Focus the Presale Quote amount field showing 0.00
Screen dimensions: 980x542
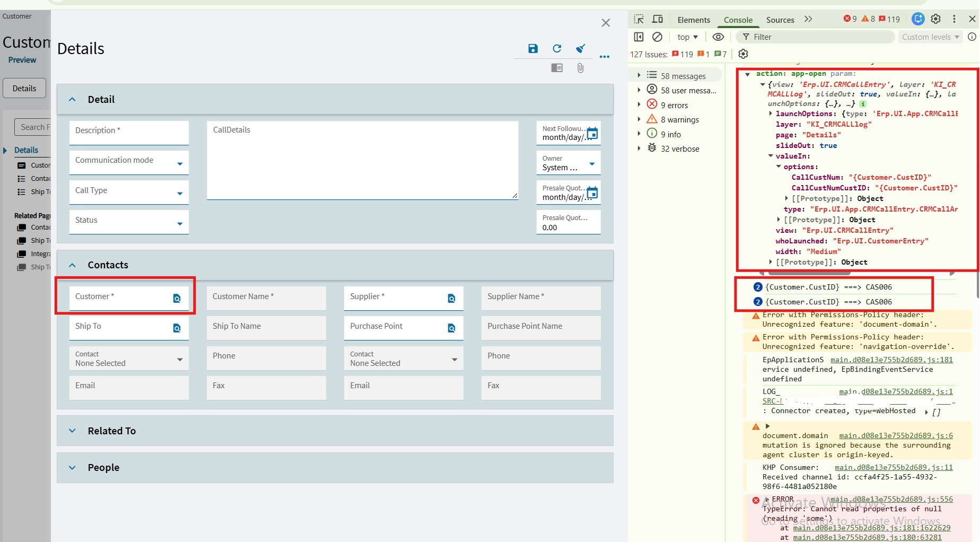click(x=568, y=222)
